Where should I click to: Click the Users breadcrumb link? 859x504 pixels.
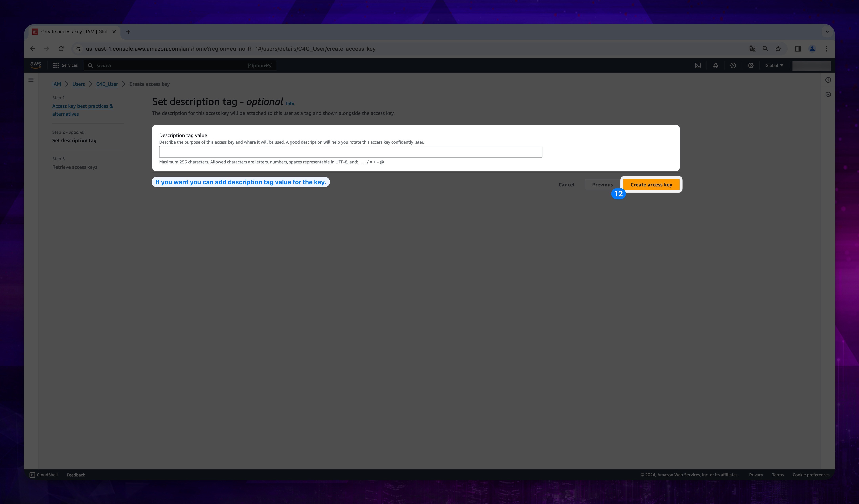(79, 83)
